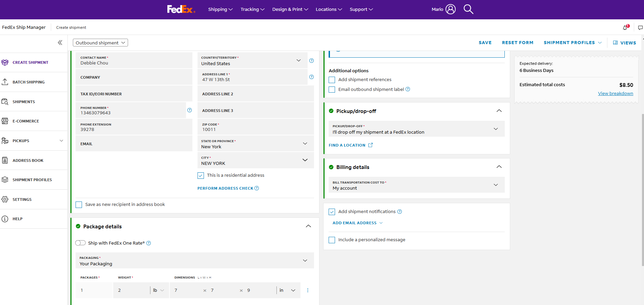Click the FedEx logo
This screenshot has height=305, width=644.
click(181, 9)
